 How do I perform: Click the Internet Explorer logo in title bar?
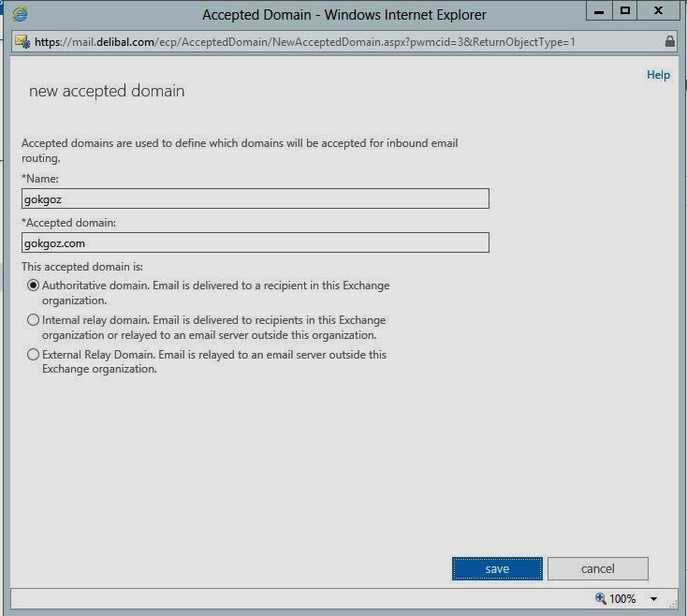pyautogui.click(x=19, y=14)
